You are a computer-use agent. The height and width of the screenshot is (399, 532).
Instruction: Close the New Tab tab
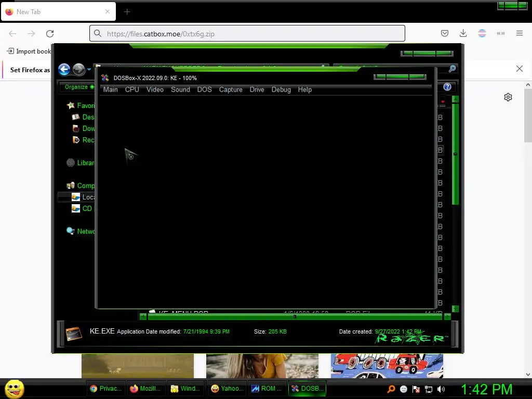point(108,11)
